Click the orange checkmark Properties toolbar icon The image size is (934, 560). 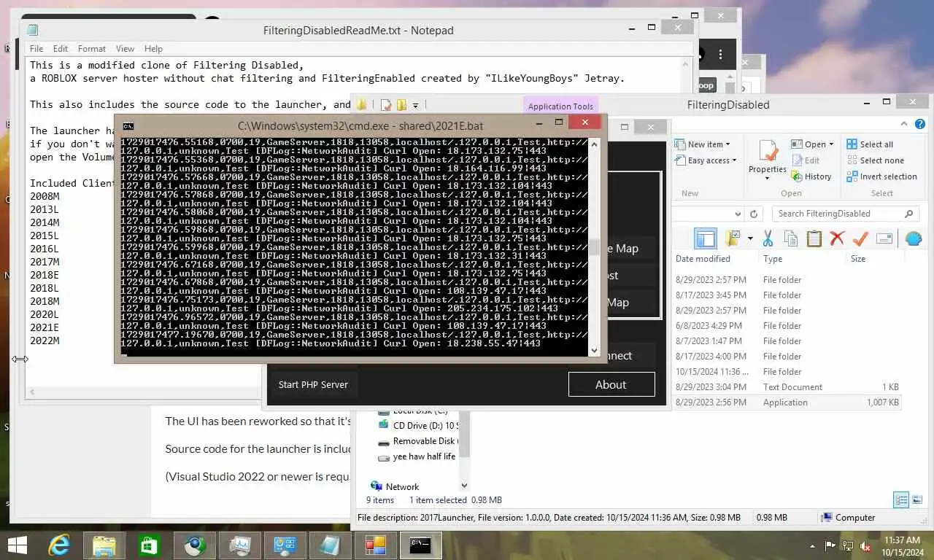[860, 238]
